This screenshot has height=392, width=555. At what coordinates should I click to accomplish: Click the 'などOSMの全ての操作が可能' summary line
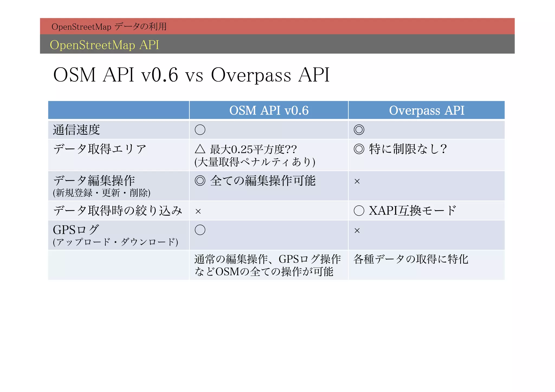point(264,272)
